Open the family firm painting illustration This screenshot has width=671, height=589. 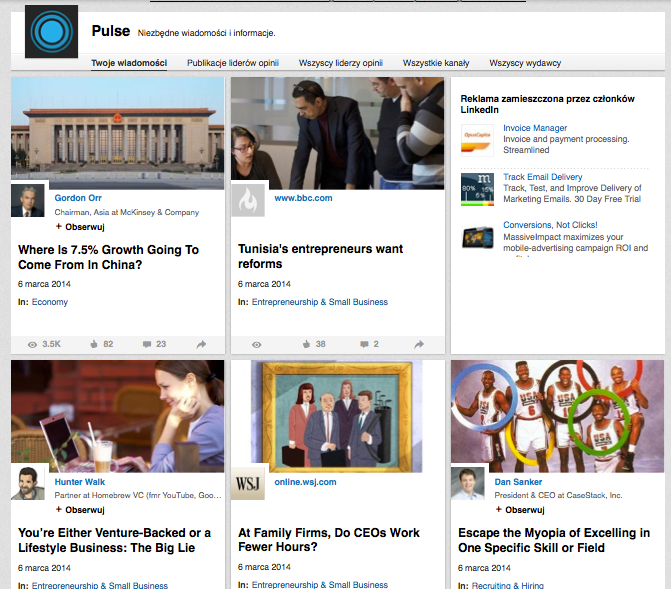pos(337,416)
